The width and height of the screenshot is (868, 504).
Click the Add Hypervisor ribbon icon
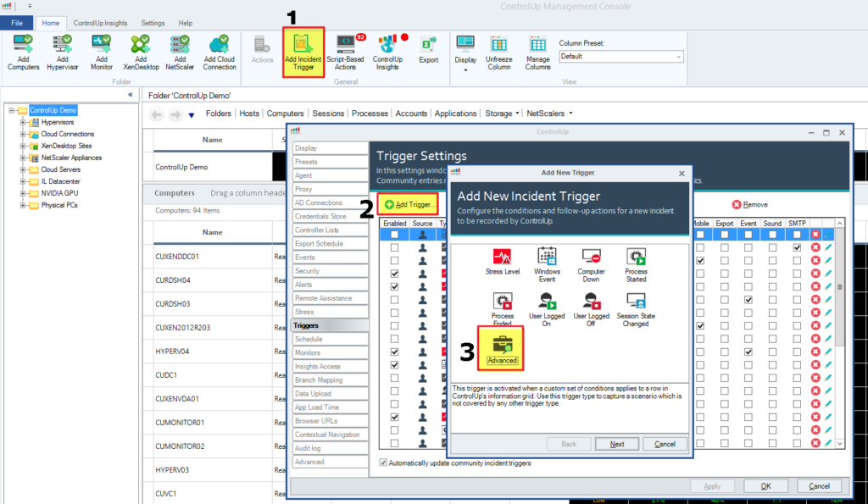[61, 51]
